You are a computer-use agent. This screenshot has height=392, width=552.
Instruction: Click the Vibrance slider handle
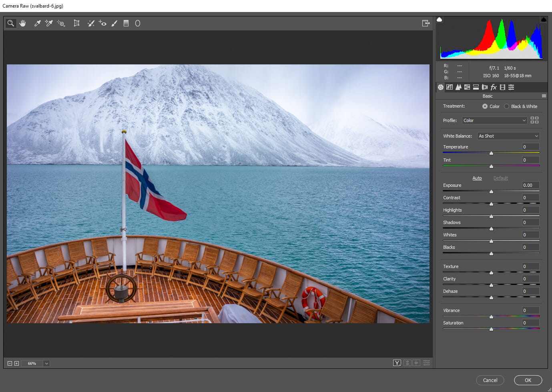tap(491, 317)
